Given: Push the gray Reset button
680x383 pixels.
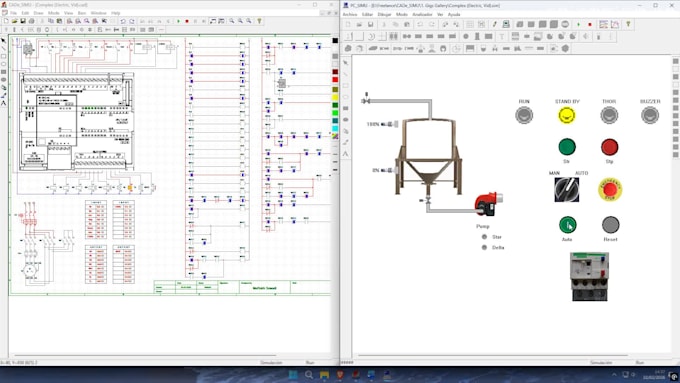Looking at the screenshot, I should click(610, 225).
